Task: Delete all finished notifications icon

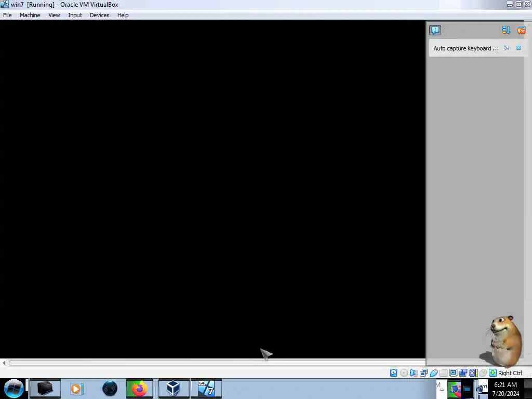Action: point(521,30)
